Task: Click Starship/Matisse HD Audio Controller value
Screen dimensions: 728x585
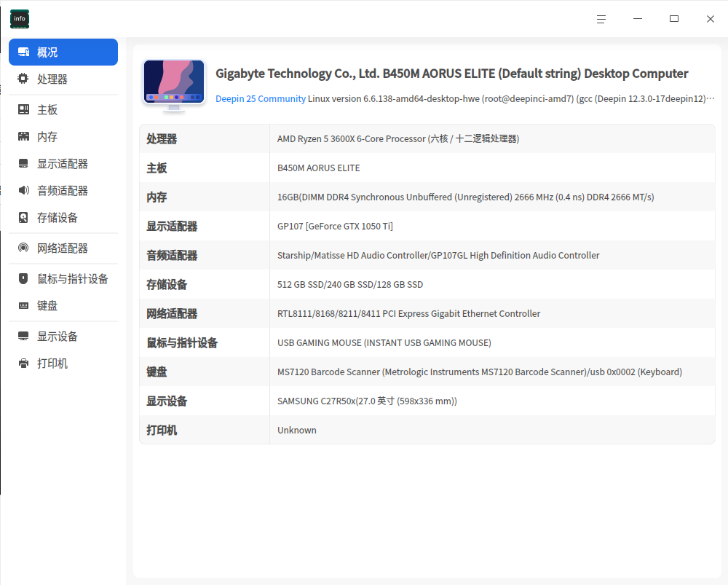Action: pos(438,256)
